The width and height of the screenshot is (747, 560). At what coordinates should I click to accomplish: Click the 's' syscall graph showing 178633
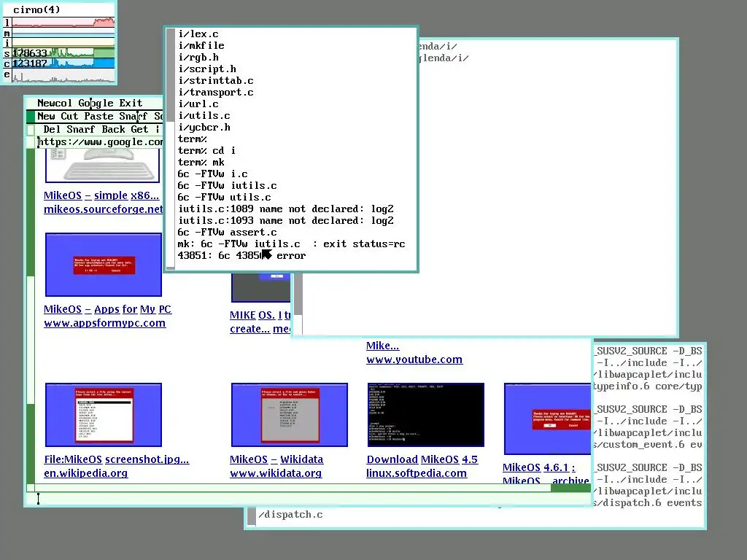(63, 52)
